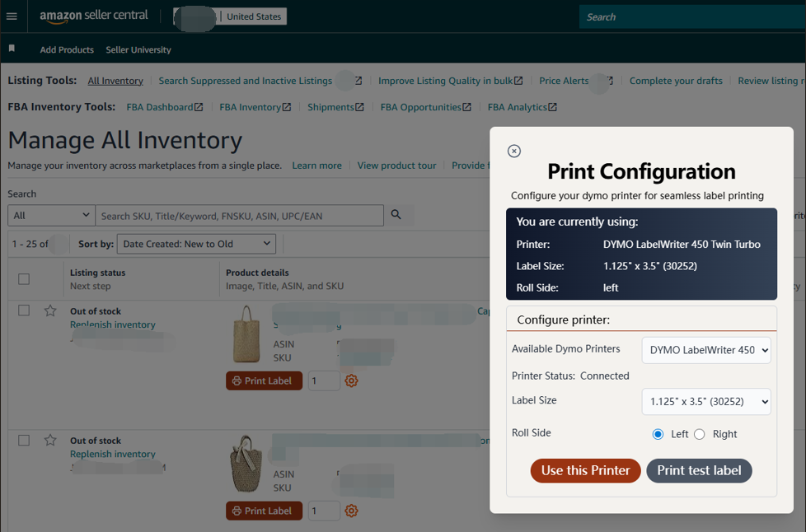
Task: Open second product's woven bag thumbnail
Action: click(246, 464)
